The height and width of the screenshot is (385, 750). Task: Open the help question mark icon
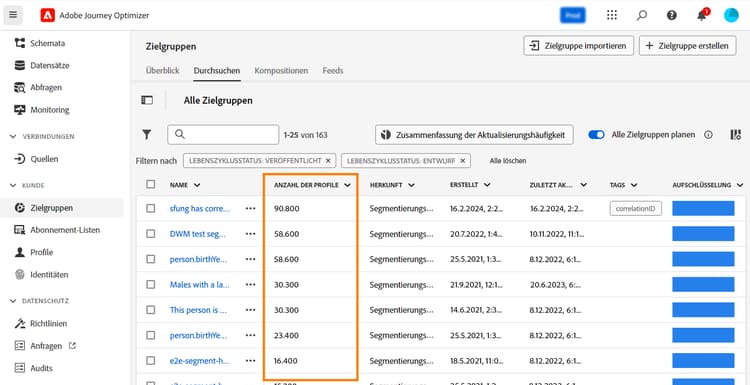click(x=672, y=15)
